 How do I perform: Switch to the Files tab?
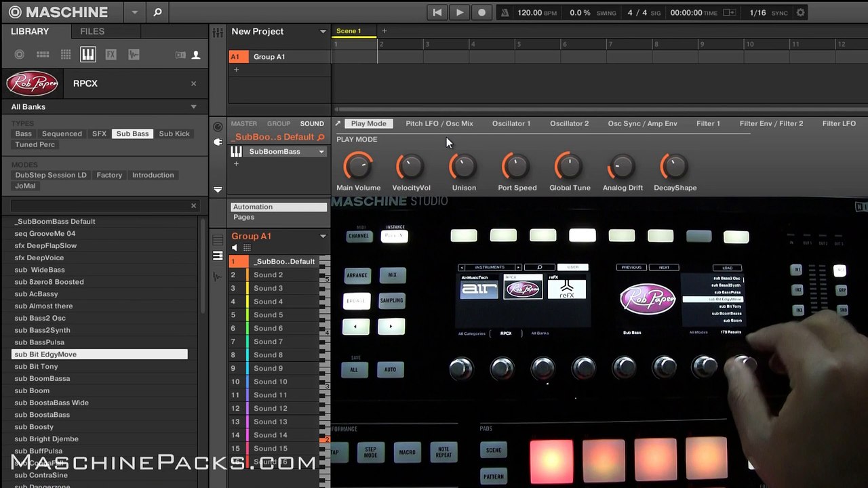[92, 31]
